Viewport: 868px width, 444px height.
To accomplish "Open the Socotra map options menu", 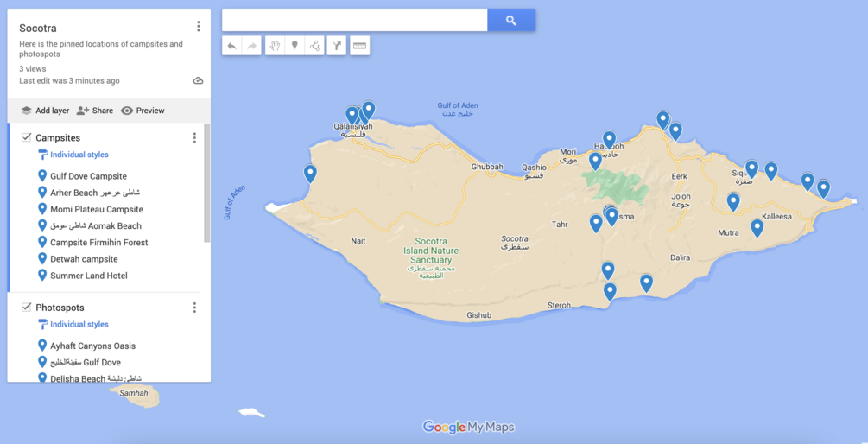I will (x=198, y=26).
